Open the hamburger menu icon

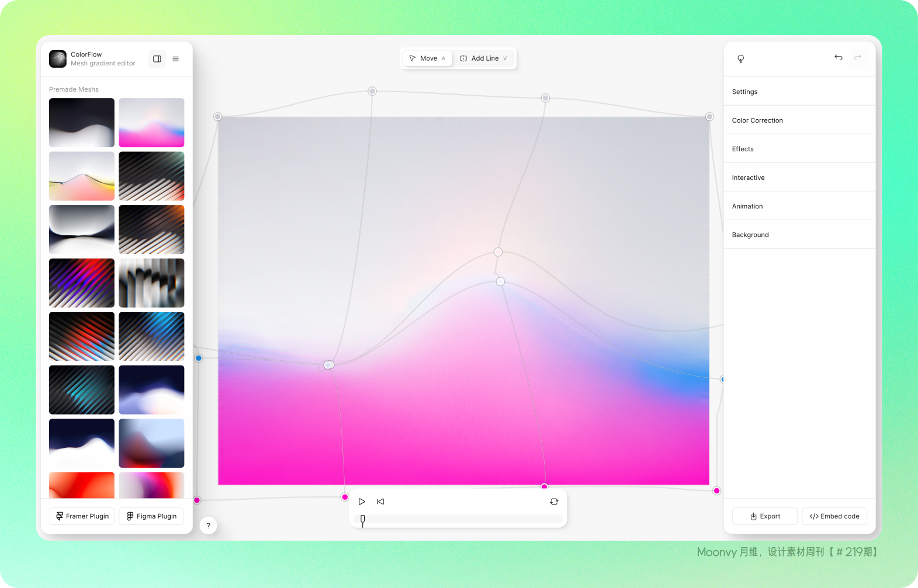175,59
